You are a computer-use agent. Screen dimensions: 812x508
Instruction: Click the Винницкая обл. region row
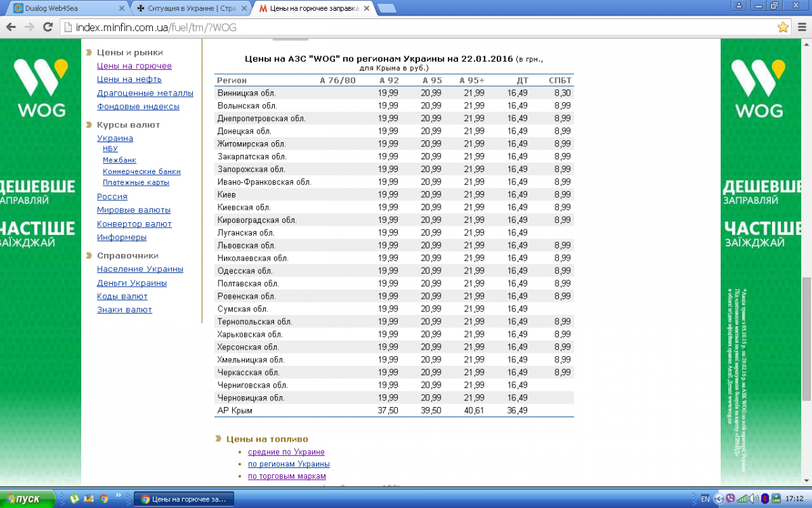point(394,93)
